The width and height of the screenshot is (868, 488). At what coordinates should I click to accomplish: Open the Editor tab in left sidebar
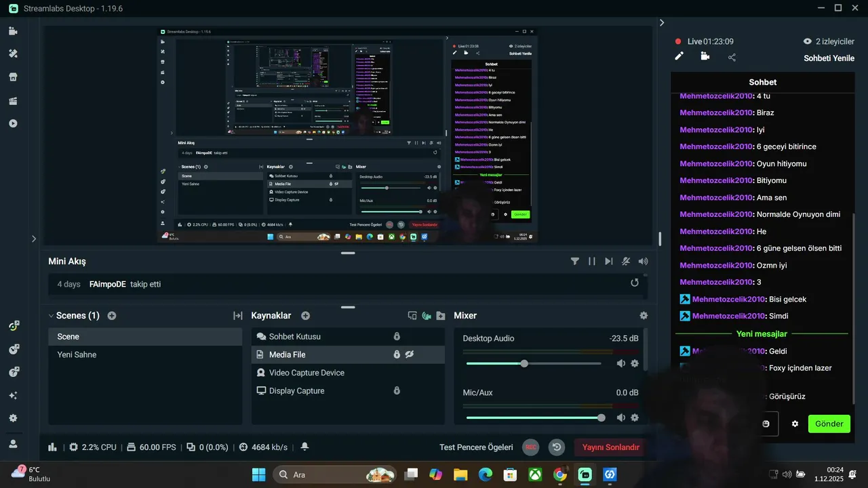coord(13,31)
